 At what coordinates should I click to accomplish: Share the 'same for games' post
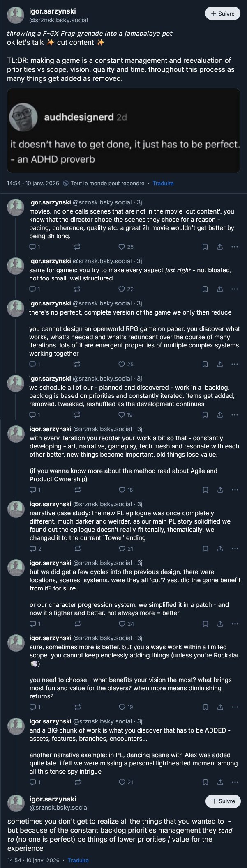220,289
